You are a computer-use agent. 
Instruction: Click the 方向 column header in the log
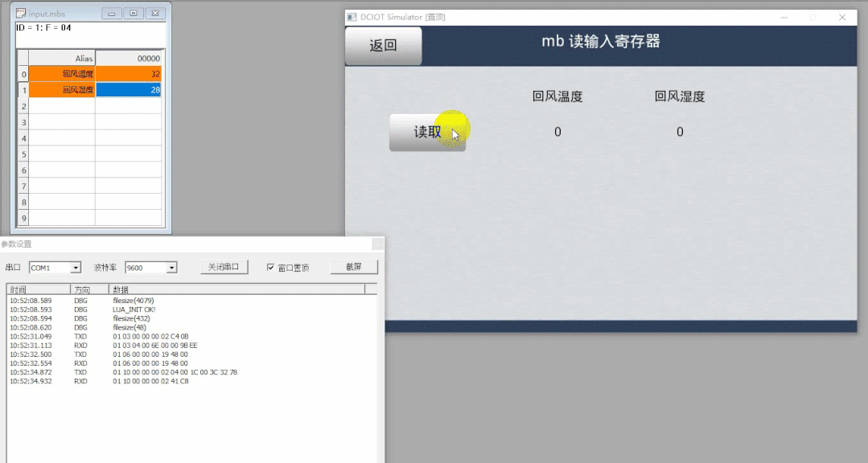click(x=89, y=289)
